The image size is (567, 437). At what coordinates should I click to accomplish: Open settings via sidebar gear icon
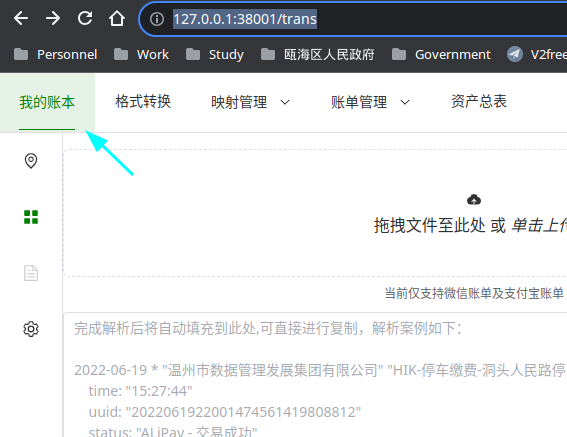coord(31,329)
